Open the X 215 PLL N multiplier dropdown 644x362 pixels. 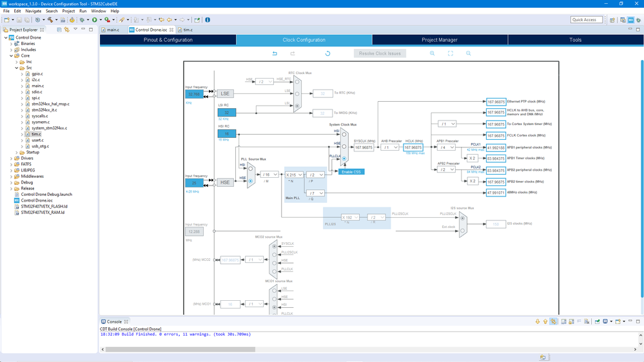294,175
